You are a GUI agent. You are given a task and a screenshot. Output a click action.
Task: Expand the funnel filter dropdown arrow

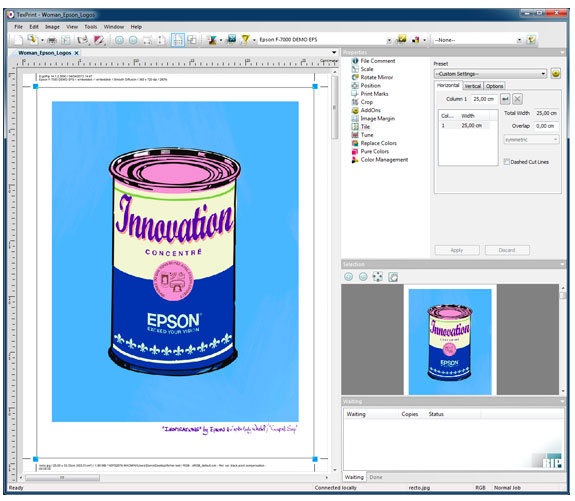point(254,40)
